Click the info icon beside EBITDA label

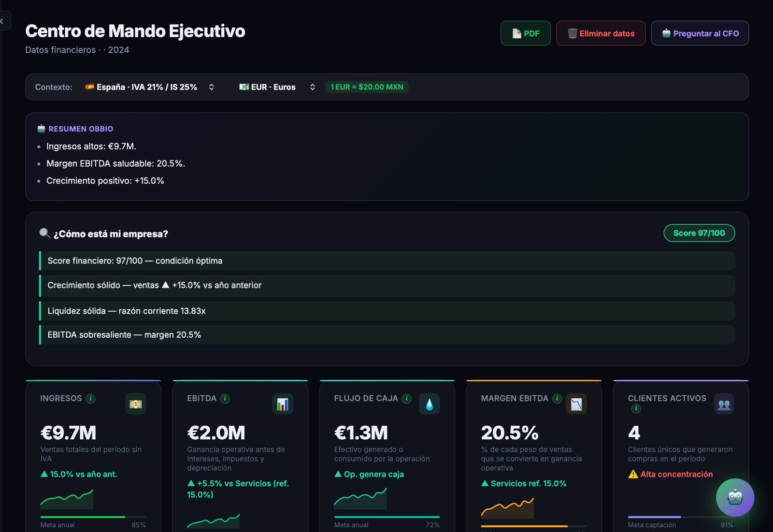pyautogui.click(x=225, y=399)
